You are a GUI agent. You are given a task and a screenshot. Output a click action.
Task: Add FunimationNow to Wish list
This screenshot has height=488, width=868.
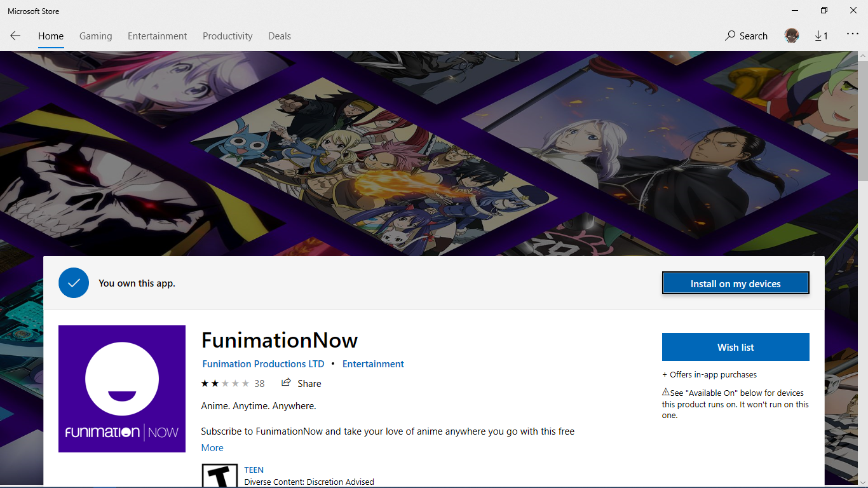tap(736, 347)
